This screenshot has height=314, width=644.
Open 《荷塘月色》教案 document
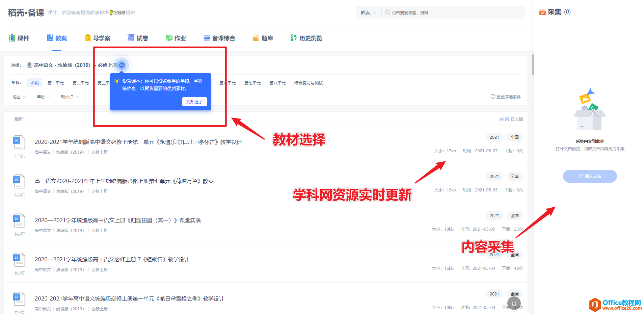(124, 181)
